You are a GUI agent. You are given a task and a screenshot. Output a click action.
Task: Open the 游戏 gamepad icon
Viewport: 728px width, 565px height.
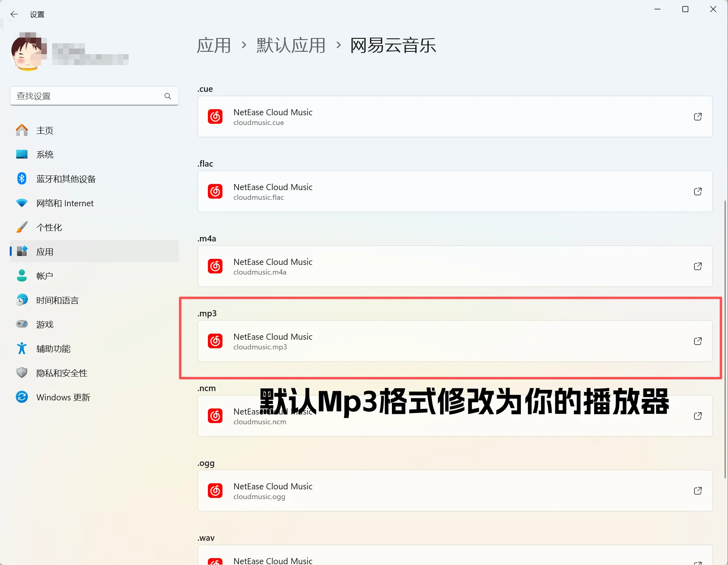(x=22, y=324)
